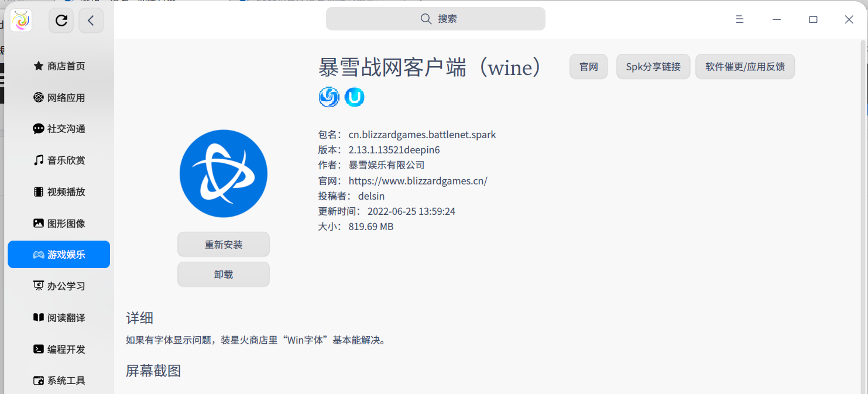Focus the 搜索 input field
The width and height of the screenshot is (868, 394).
pos(435,19)
